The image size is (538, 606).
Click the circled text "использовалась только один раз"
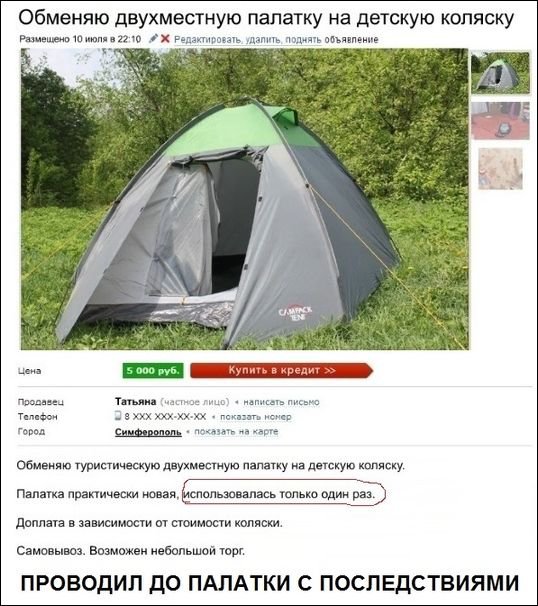pos(279,494)
